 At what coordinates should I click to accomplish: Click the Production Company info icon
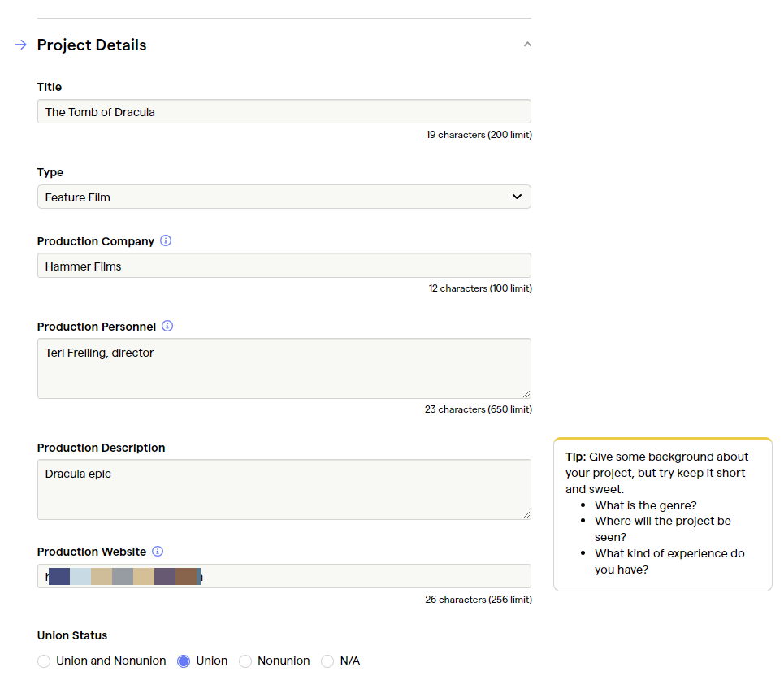[x=166, y=241]
